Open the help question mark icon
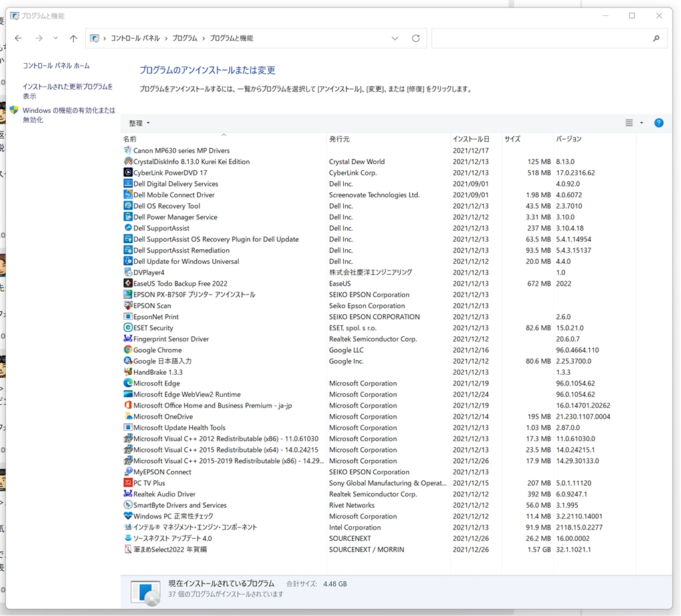 658,123
